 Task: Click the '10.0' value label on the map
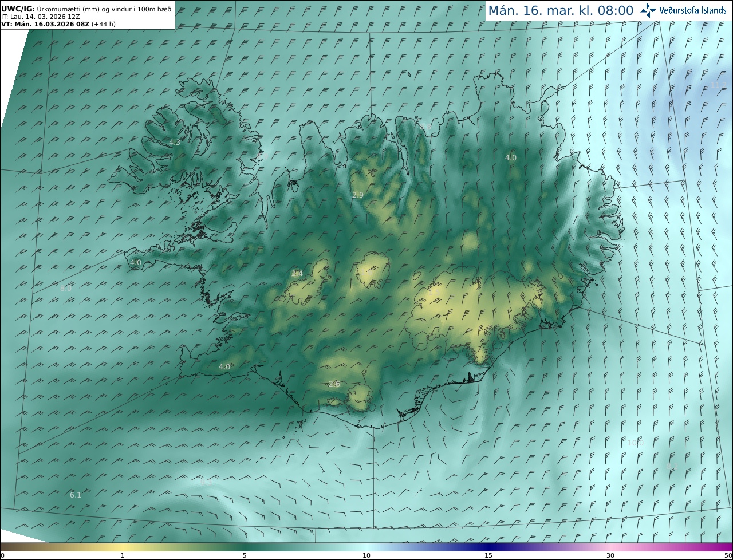pyautogui.click(x=636, y=443)
